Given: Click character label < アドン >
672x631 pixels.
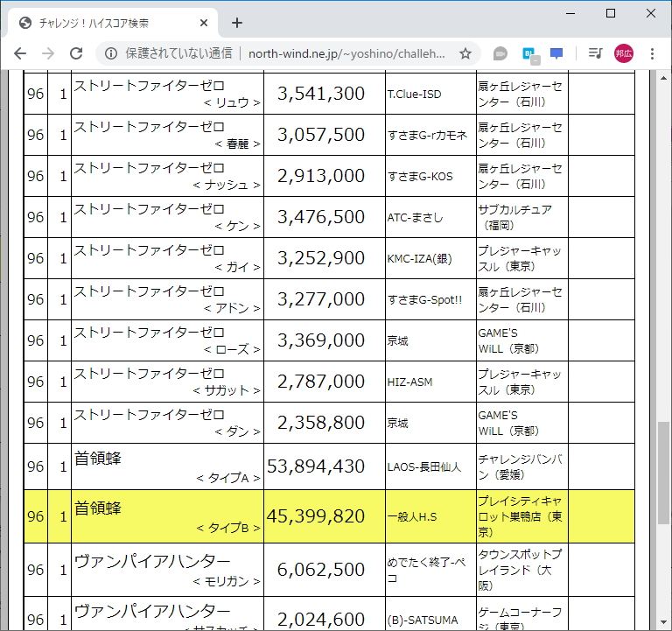Looking at the screenshot, I should point(232,309).
